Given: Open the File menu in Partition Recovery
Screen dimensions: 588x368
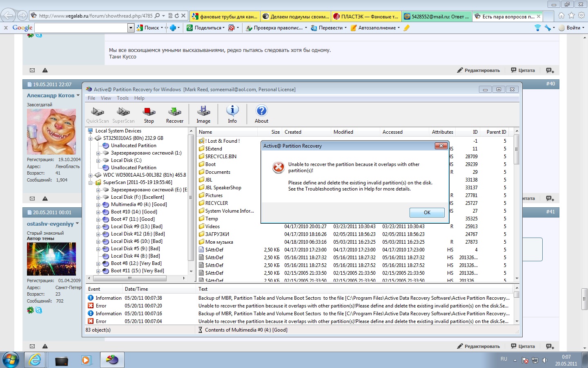Looking at the screenshot, I should point(91,98).
